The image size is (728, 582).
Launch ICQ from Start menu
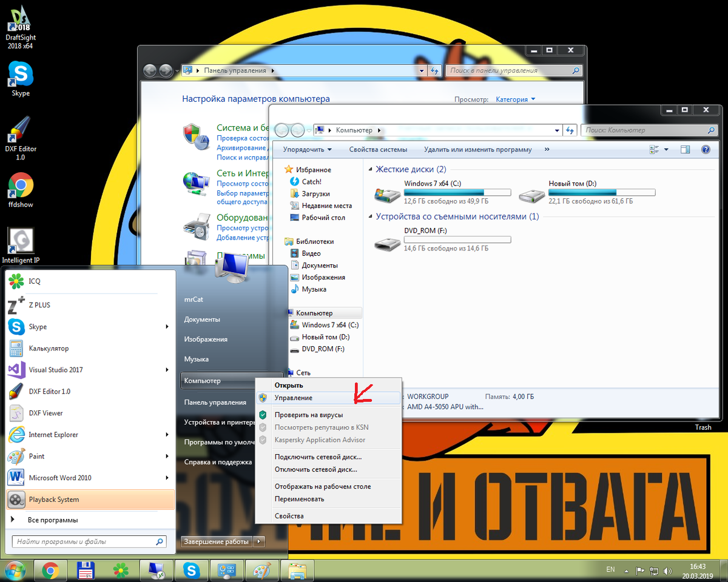point(90,281)
